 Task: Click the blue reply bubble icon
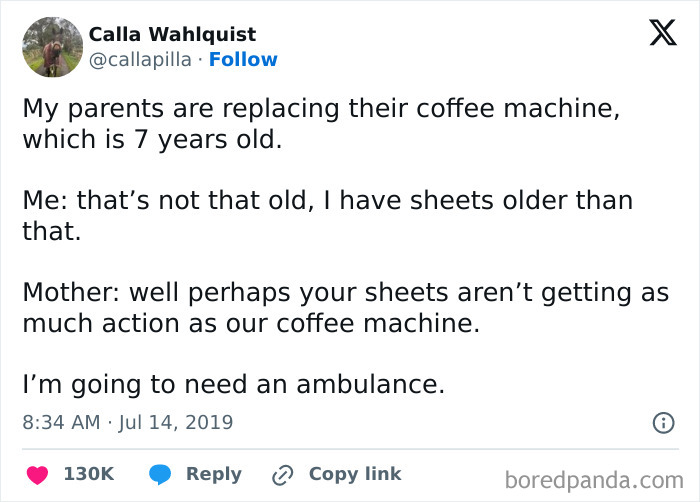(161, 474)
